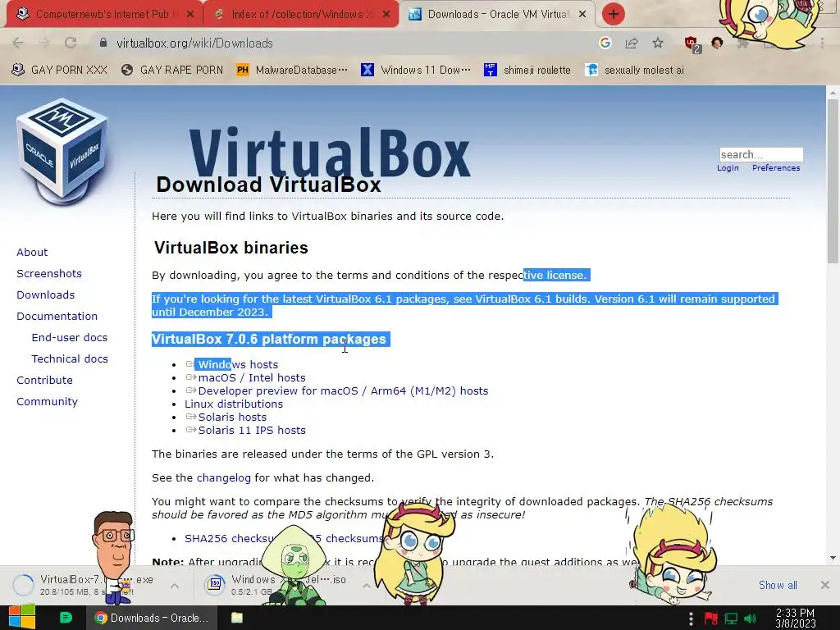The image size is (840, 630).
Task: Open a new tab with the plus button
Action: pyautogui.click(x=614, y=14)
